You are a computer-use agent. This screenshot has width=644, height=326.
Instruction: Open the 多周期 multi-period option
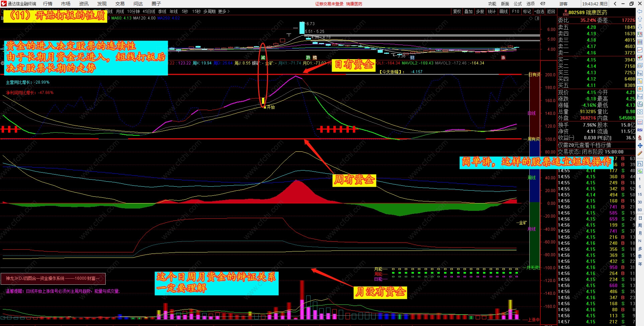click(x=209, y=11)
